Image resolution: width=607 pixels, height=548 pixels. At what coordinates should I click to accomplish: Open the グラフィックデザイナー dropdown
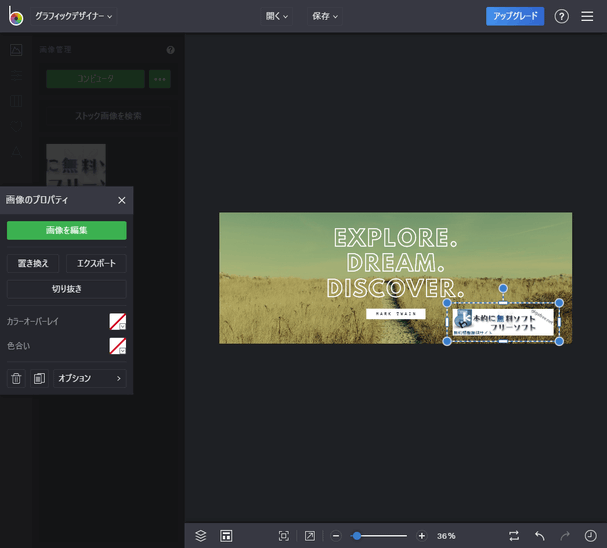(x=74, y=16)
